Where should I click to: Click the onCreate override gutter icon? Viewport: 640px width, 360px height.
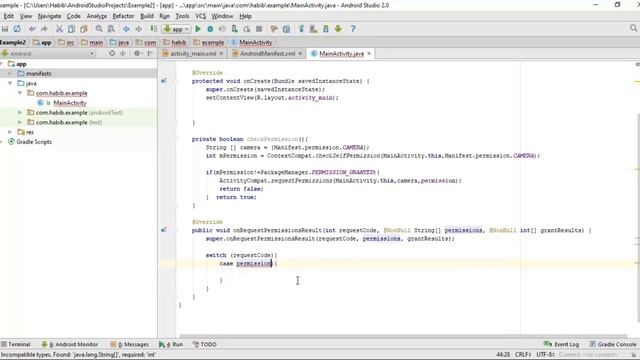coord(164,81)
